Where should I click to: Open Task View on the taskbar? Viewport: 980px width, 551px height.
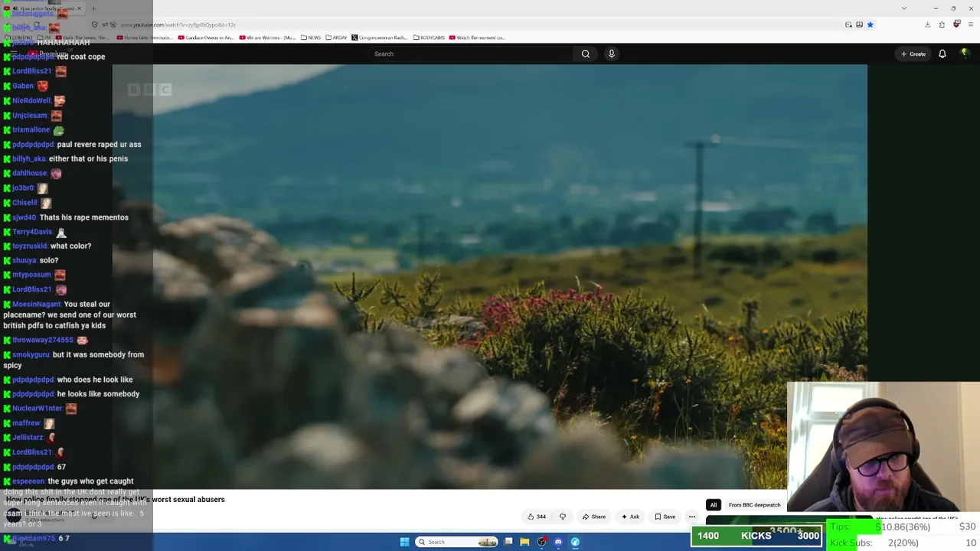508,542
